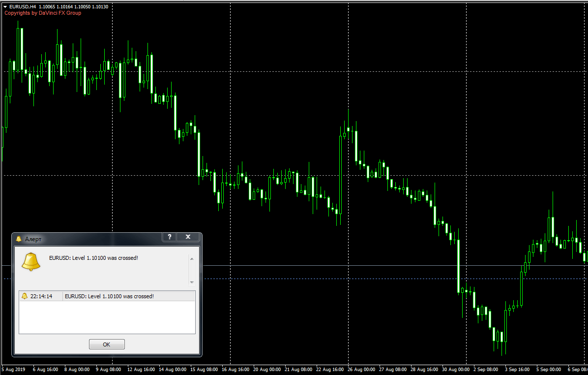Click the bell icon in the Алерт title bar
588x375 pixels.
[x=19, y=239]
